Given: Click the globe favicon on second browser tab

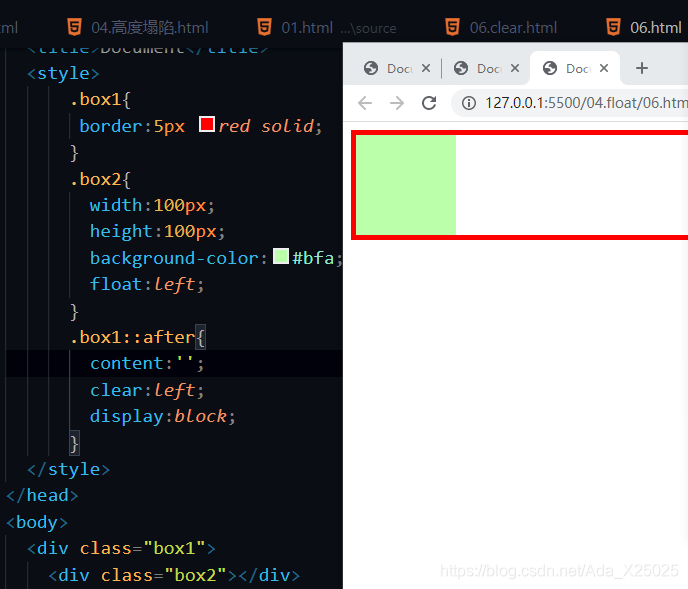Looking at the screenshot, I should pyautogui.click(x=461, y=68).
